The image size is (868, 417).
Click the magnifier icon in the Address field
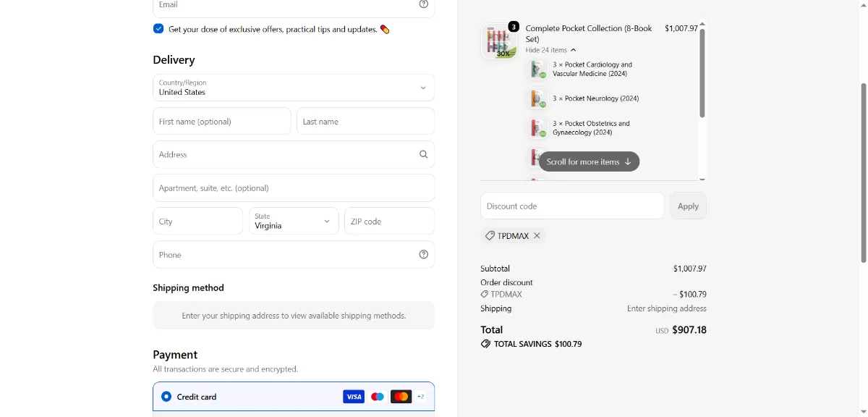click(x=424, y=154)
